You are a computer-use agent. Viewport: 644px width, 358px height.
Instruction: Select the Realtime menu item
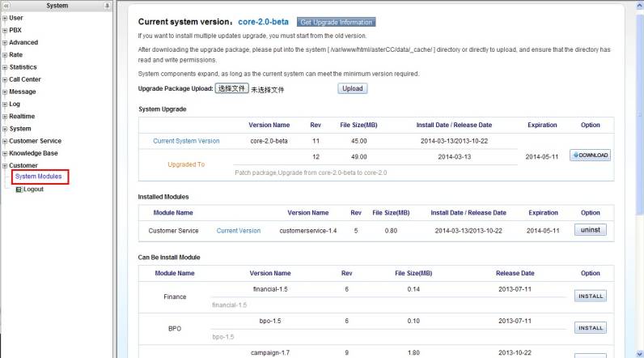tap(21, 117)
